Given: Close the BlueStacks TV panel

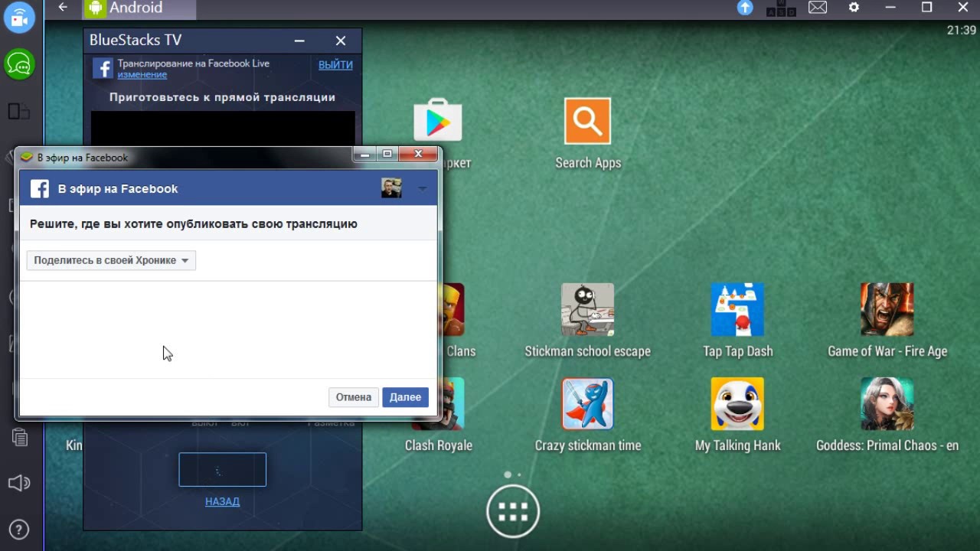Looking at the screenshot, I should coord(341,41).
